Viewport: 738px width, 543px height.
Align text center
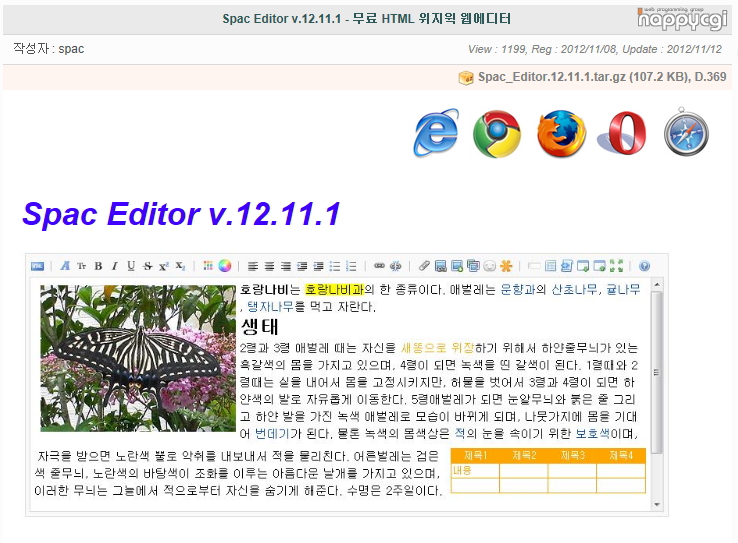coord(269,266)
